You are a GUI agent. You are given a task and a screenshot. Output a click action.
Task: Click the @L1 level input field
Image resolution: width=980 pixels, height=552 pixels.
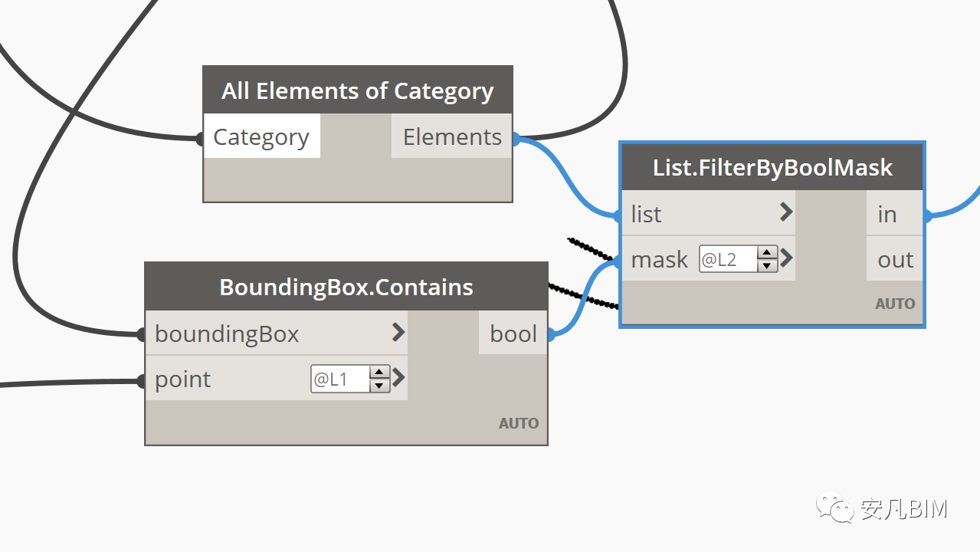(340, 379)
